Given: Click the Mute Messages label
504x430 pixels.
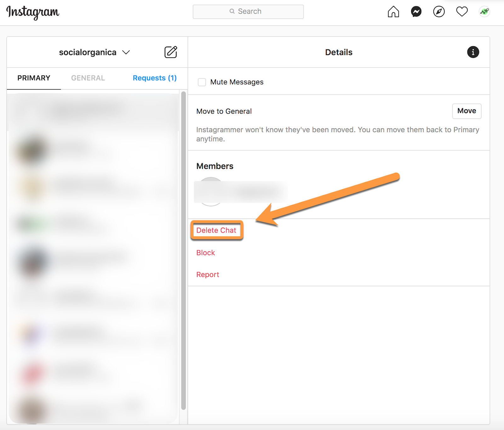Looking at the screenshot, I should click(237, 82).
